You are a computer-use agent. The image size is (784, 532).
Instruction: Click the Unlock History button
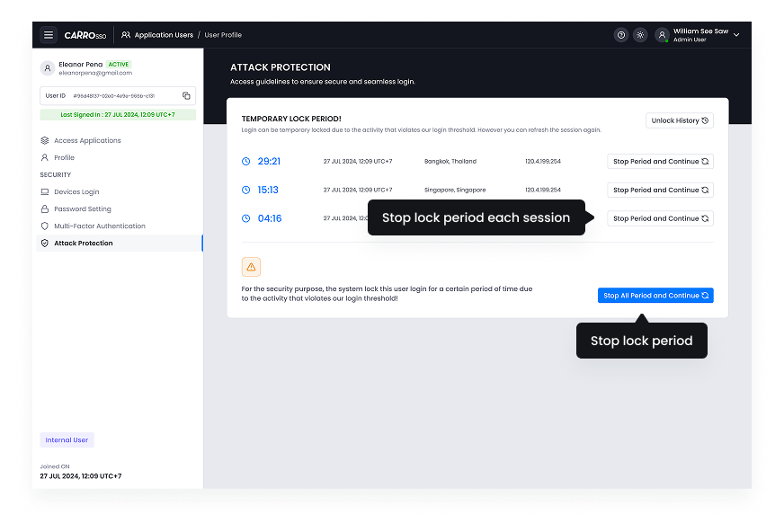[679, 120]
